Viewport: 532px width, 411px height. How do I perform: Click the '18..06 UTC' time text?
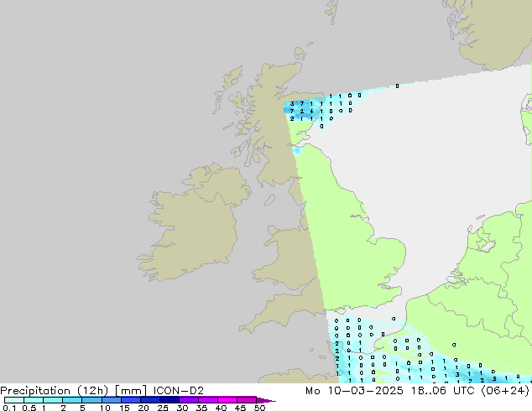443,391
